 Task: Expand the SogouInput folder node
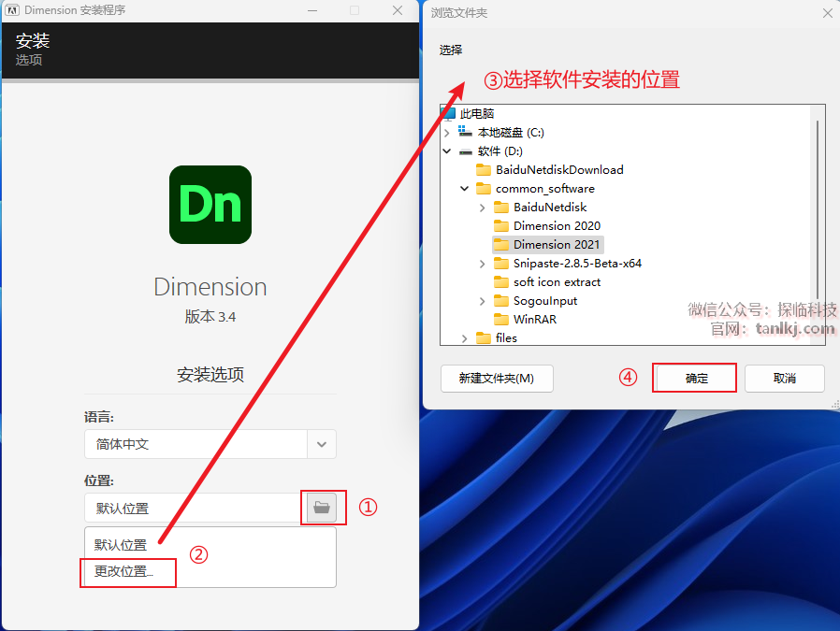pyautogui.click(x=482, y=301)
